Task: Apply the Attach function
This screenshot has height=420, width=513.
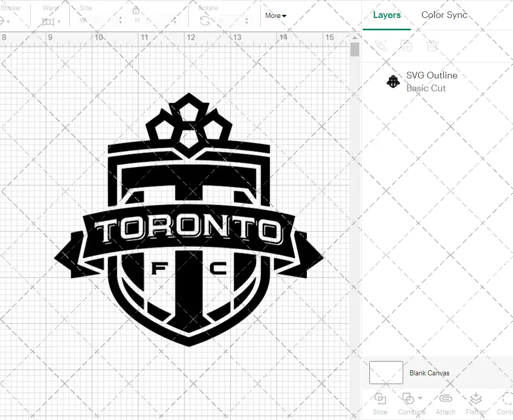Action: 445,404
